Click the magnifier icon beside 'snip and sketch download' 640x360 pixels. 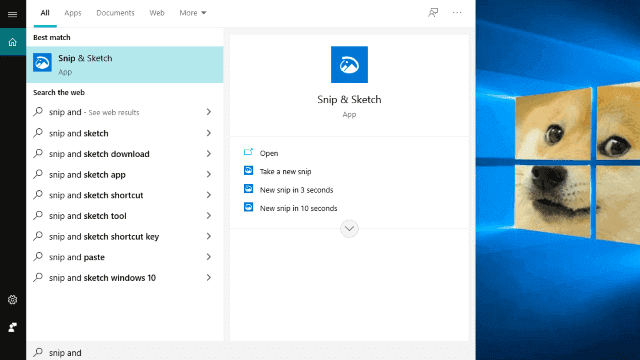[x=38, y=153]
